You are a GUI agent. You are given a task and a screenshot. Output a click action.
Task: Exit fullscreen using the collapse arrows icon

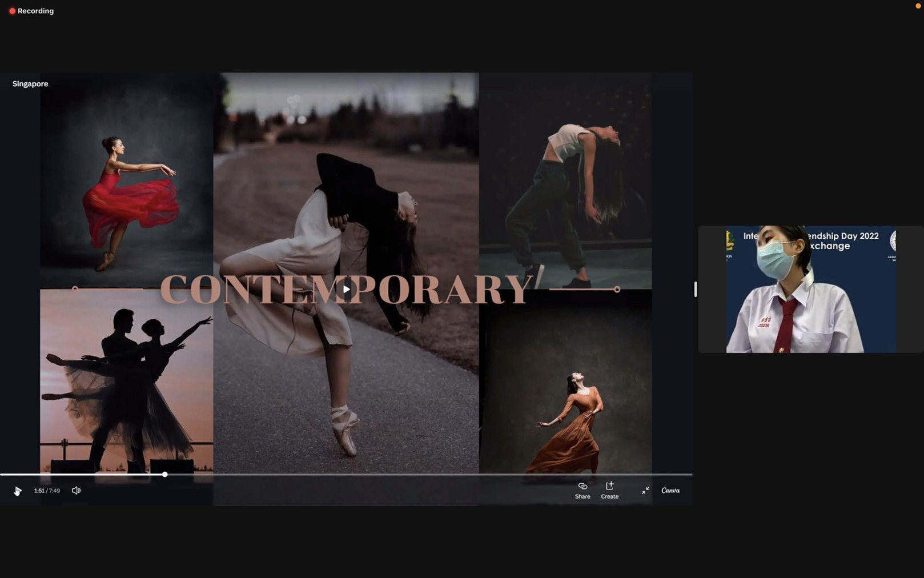coord(645,491)
